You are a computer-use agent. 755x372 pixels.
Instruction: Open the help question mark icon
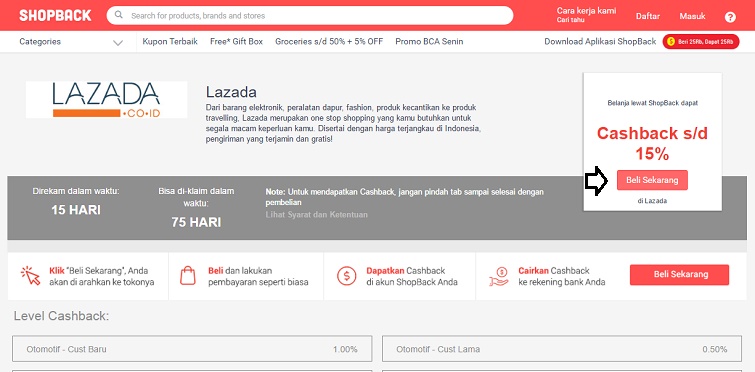pos(730,17)
